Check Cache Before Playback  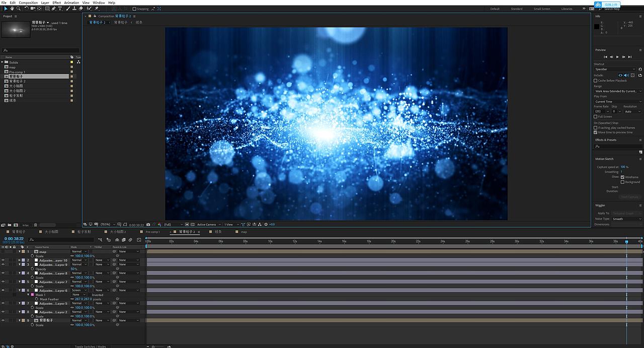[x=596, y=81]
